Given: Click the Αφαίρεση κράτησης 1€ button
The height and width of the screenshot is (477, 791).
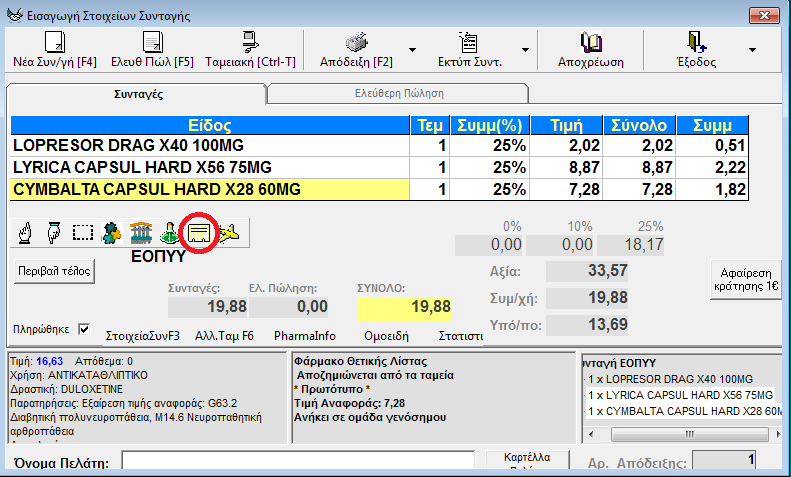Looking at the screenshot, I should pyautogui.click(x=746, y=280).
